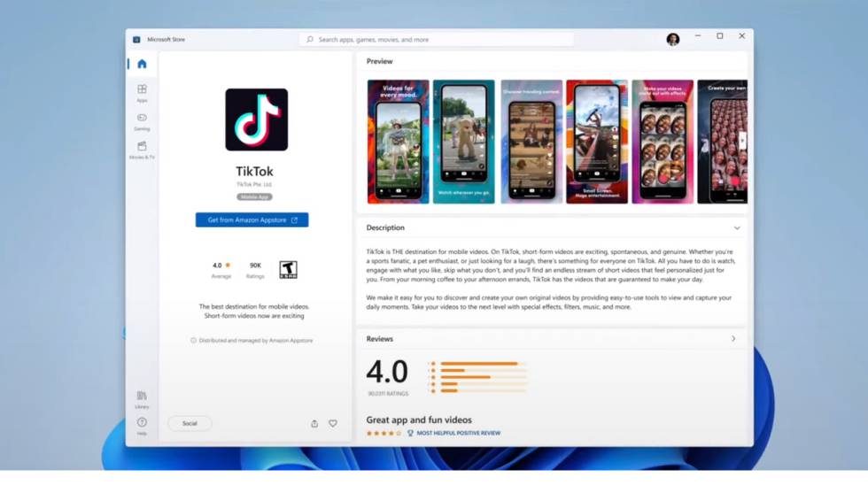Click the TikTok app logo
868x493 pixels.
coord(256,119)
